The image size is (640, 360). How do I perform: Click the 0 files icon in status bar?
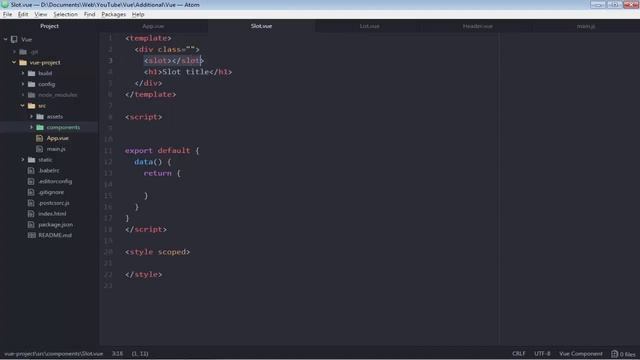coord(614,354)
